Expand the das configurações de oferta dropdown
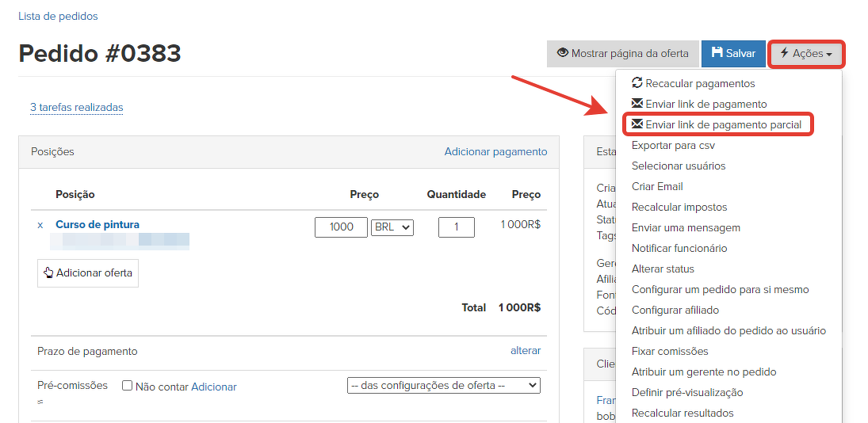The image size is (868, 423). coord(443,386)
